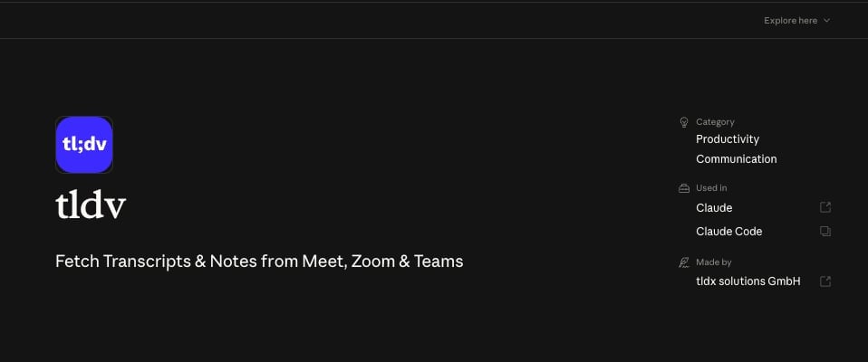This screenshot has height=362, width=868.
Task: Click the tldv page heading
Action: [x=91, y=205]
